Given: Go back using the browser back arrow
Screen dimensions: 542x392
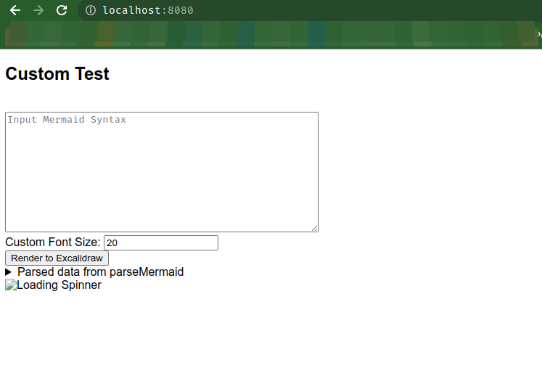Looking at the screenshot, I should tap(15, 10).
